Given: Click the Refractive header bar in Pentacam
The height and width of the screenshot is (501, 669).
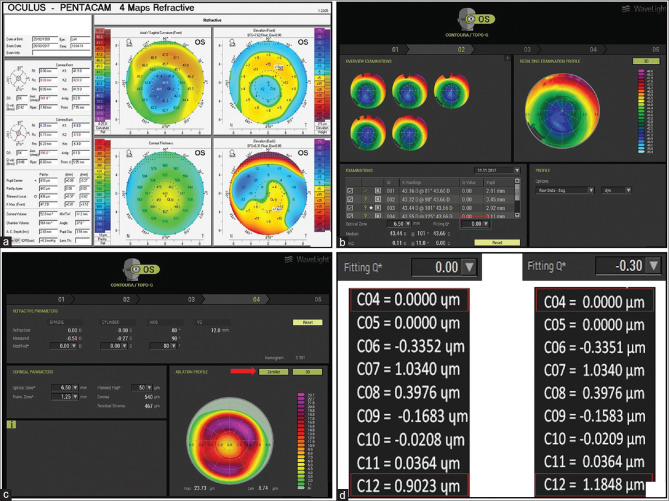Looking at the screenshot, I should coord(212,20).
